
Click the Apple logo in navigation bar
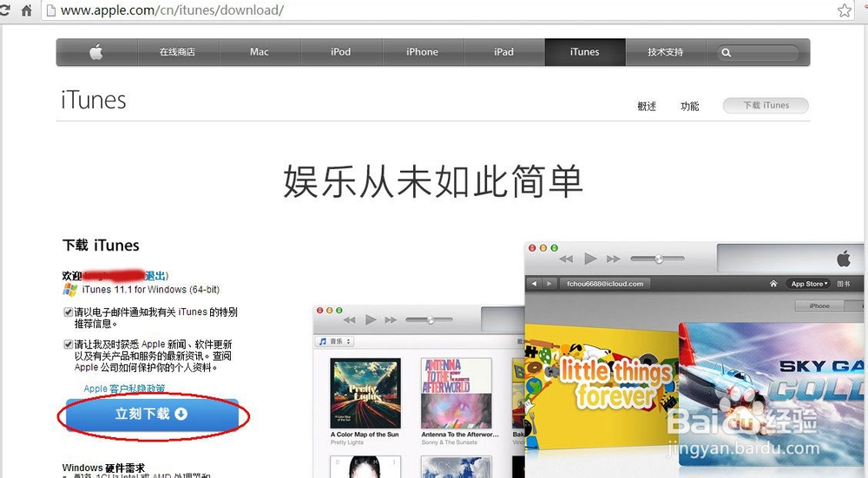pos(96,52)
